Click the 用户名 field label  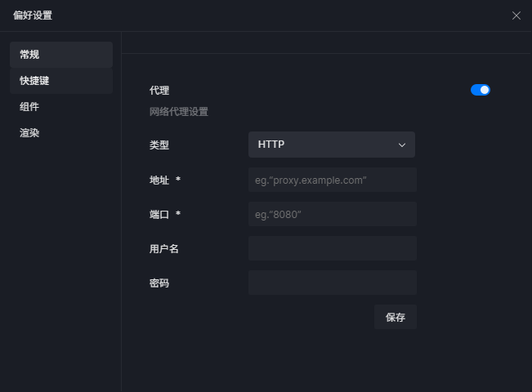164,249
